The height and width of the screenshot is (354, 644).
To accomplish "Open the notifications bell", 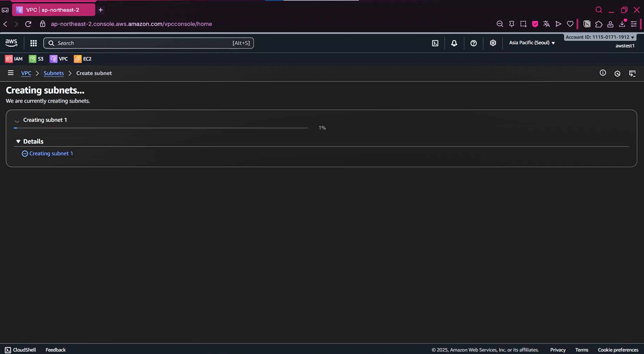I will point(454,43).
